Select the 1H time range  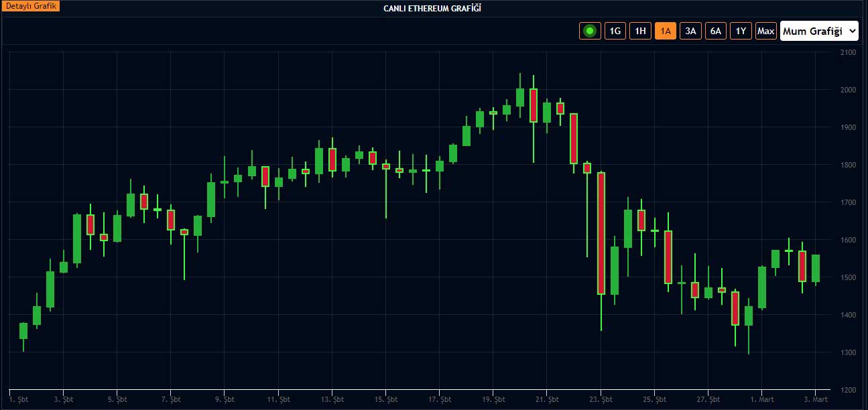(640, 31)
